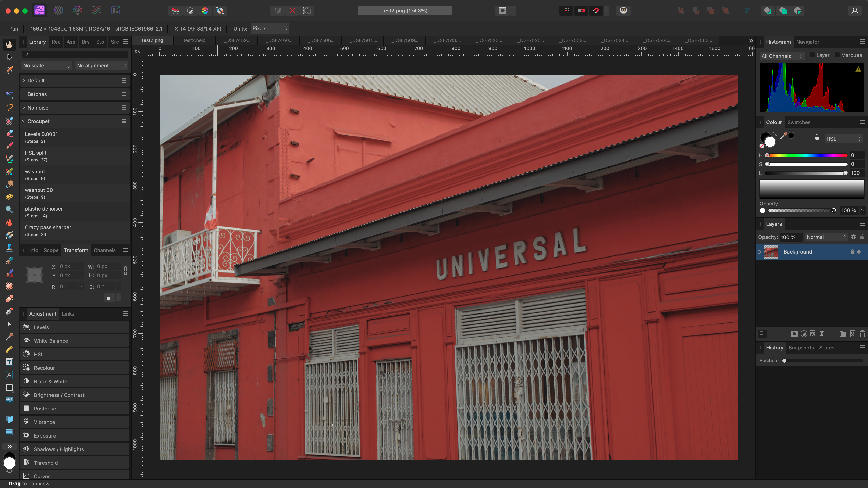
Task: Select the Rectangle shape tool
Action: pyautogui.click(x=9, y=388)
